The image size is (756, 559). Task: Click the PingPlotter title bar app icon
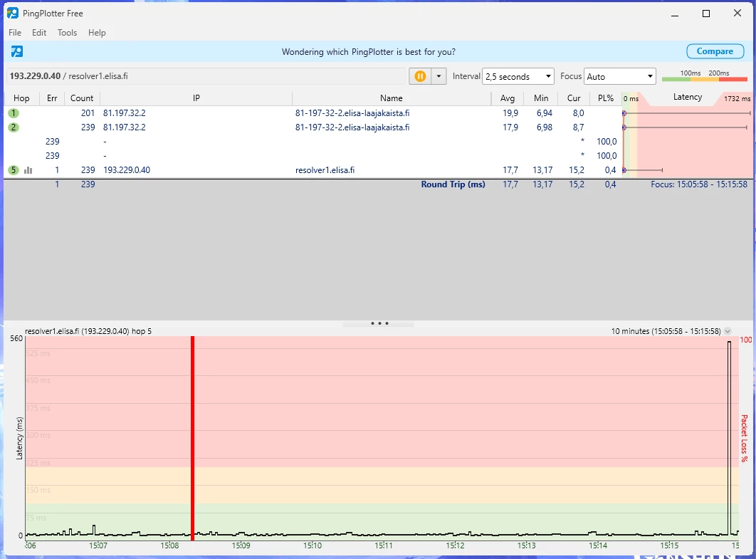(13, 14)
